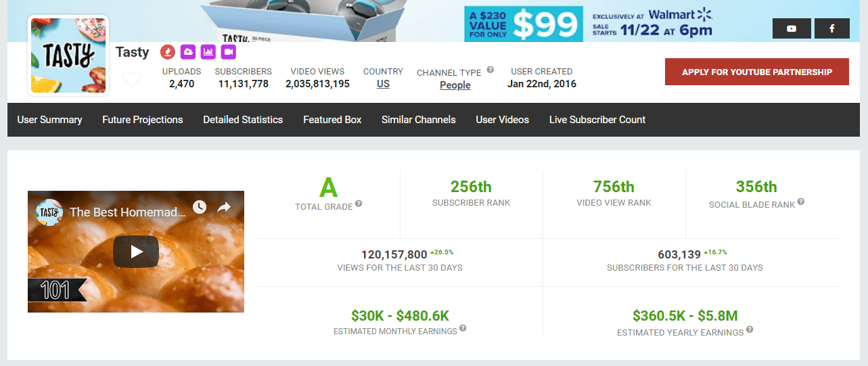Screen dimensions: 868x366
Task: Click the red flame badge icon next to Tasty
Action: (167, 52)
